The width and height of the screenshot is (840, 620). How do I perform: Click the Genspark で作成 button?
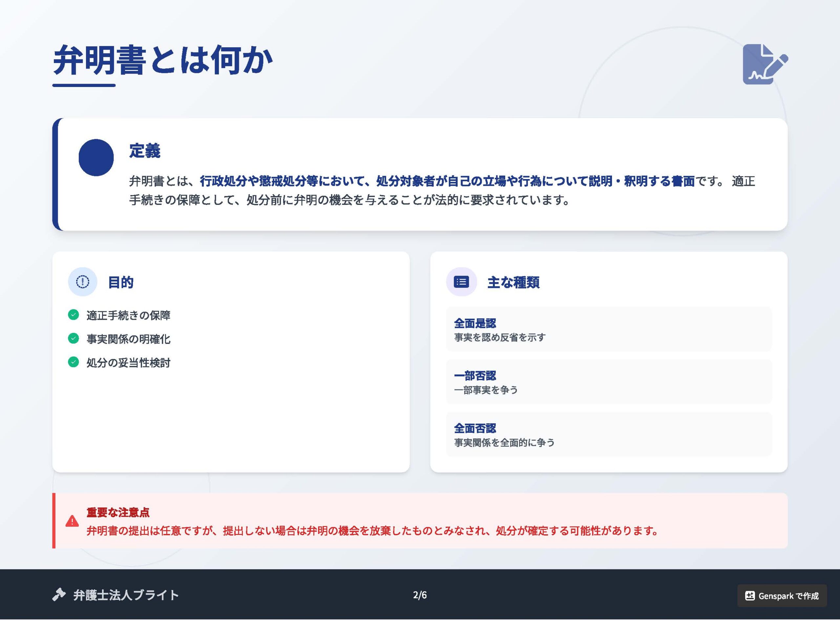click(782, 596)
